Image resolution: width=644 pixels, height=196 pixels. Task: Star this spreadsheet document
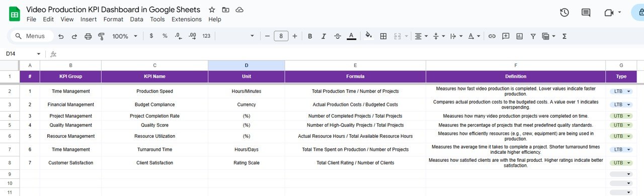tap(212, 10)
